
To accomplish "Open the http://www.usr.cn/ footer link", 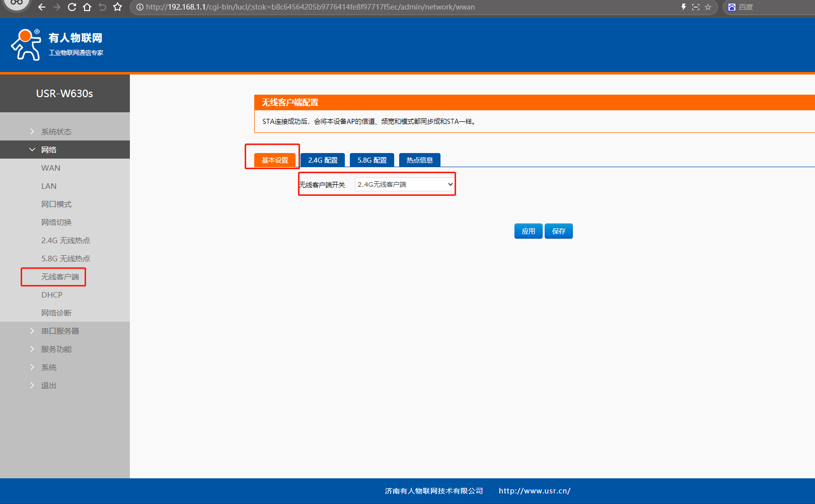I will [x=534, y=491].
